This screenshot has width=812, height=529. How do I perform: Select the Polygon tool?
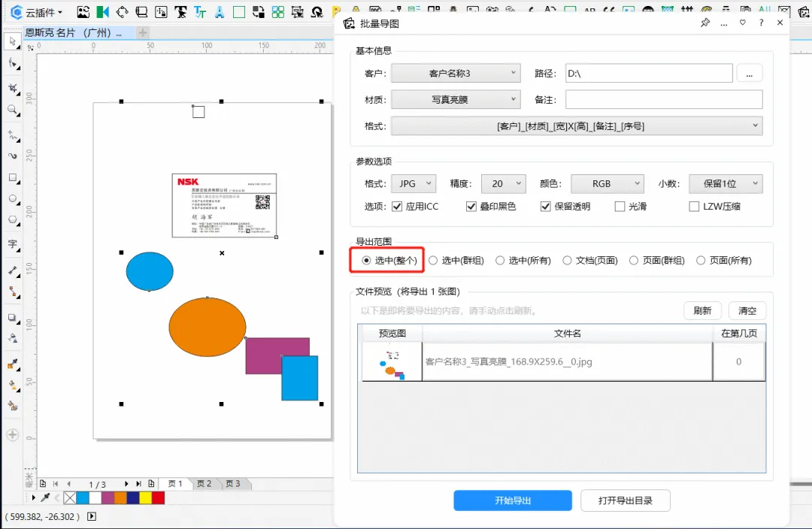click(13, 220)
